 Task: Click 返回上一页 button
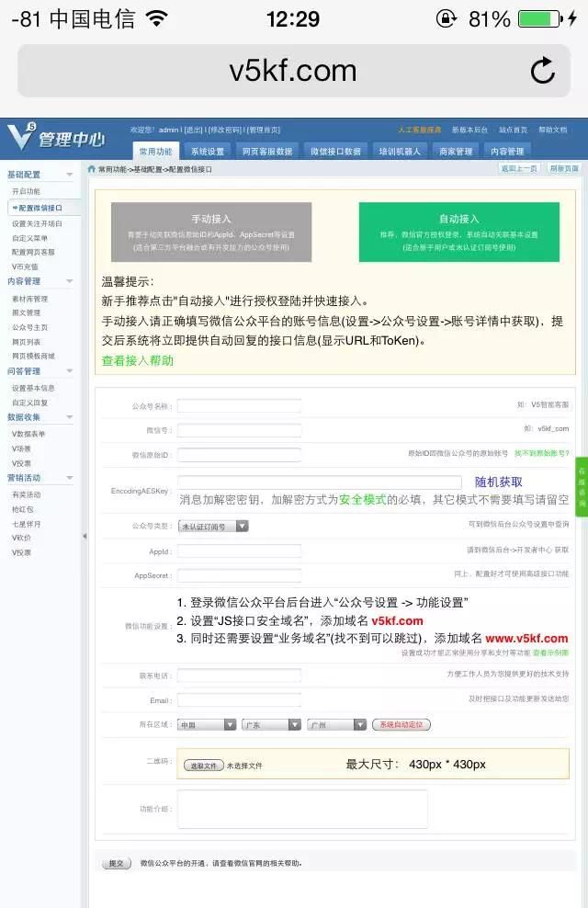(519, 168)
